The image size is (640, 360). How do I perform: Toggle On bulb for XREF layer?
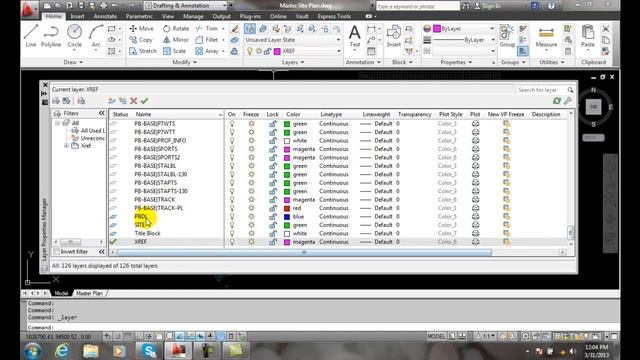pyautogui.click(x=232, y=242)
